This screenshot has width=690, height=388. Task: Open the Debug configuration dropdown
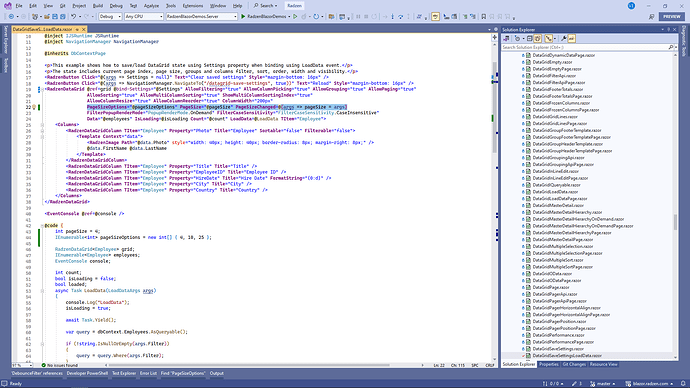[x=110, y=17]
